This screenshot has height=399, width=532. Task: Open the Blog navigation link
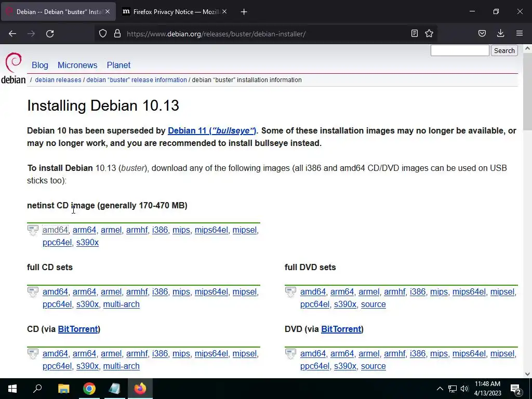click(x=40, y=65)
